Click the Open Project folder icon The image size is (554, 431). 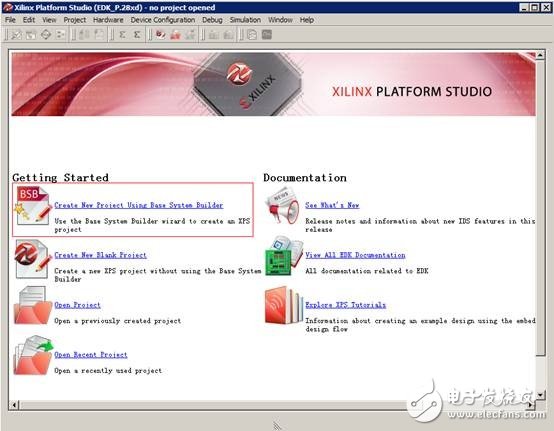click(x=33, y=305)
